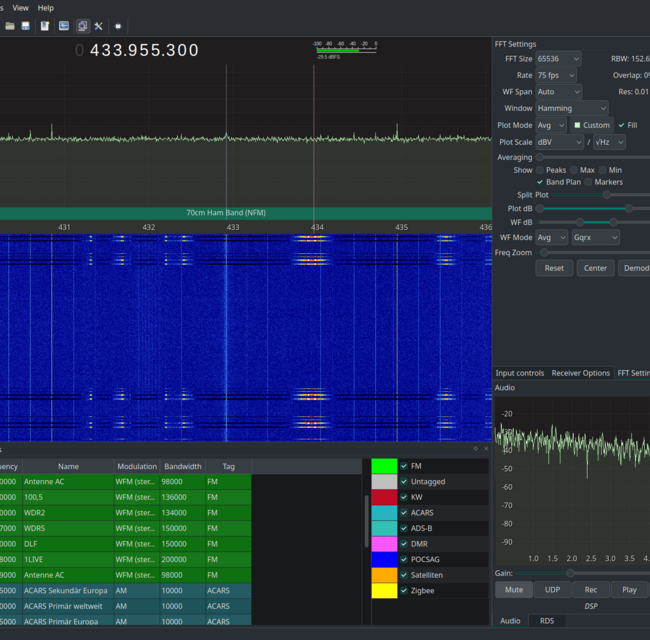This screenshot has height=640, width=650.
Task: Enable the Peaks checkbox
Action: click(x=540, y=170)
